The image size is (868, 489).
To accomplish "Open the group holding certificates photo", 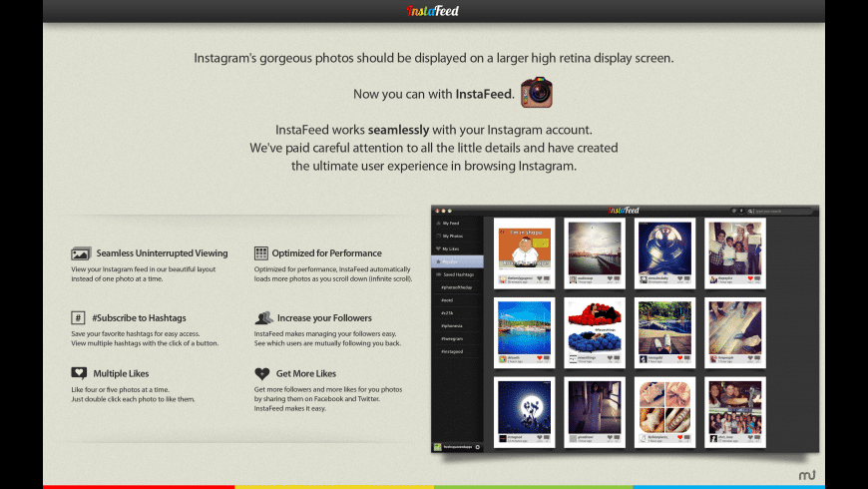I will pos(735,248).
